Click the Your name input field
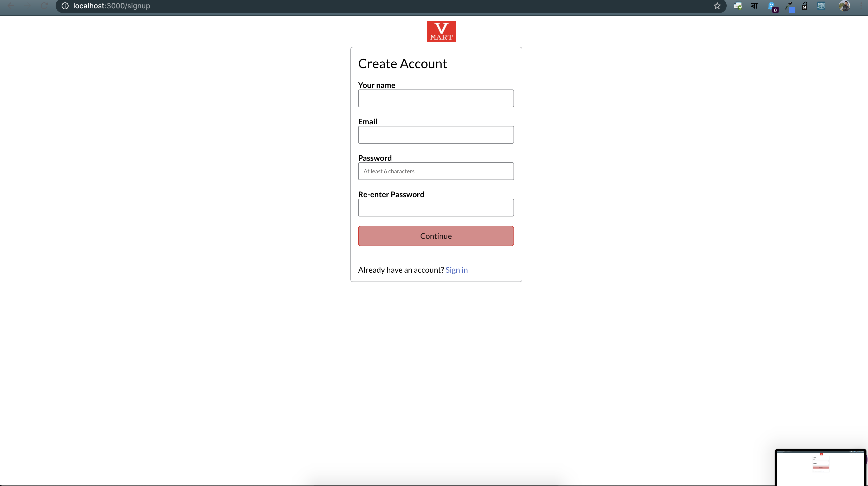The height and width of the screenshot is (486, 868). [x=436, y=98]
